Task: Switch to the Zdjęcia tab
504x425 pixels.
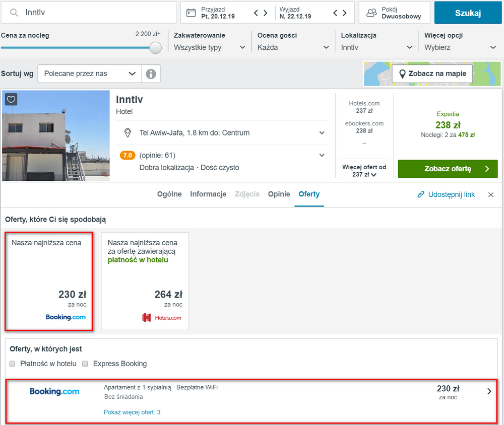Action: tap(247, 194)
